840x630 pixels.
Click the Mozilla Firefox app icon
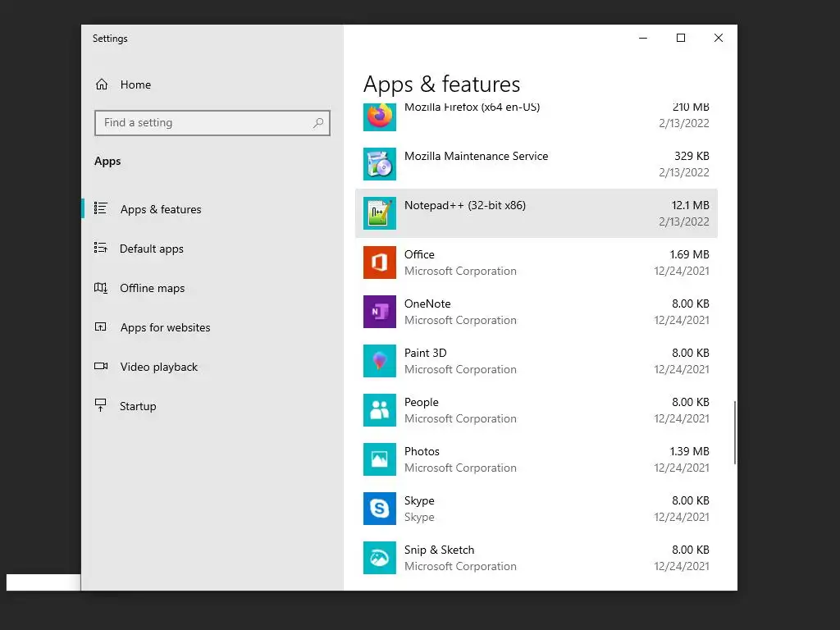(x=380, y=116)
